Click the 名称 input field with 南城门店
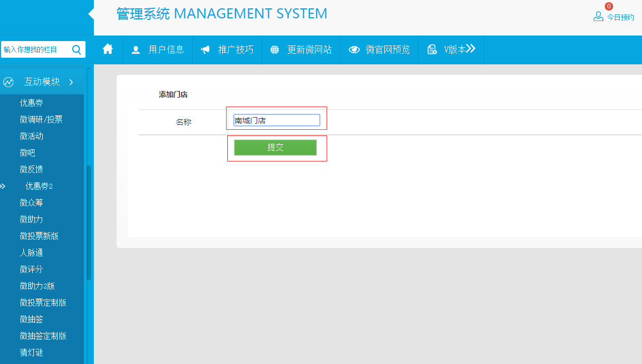This screenshot has width=642, height=364. [277, 120]
